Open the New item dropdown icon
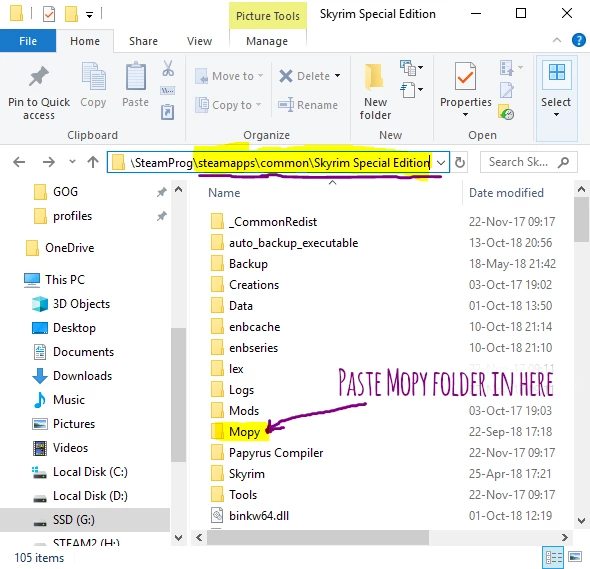 [411, 68]
